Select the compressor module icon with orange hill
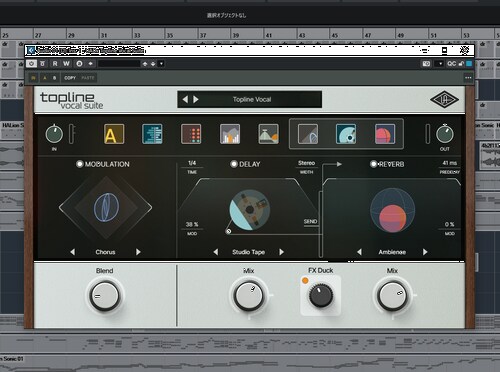This screenshot has width=500, height=372. pyautogui.click(x=268, y=134)
